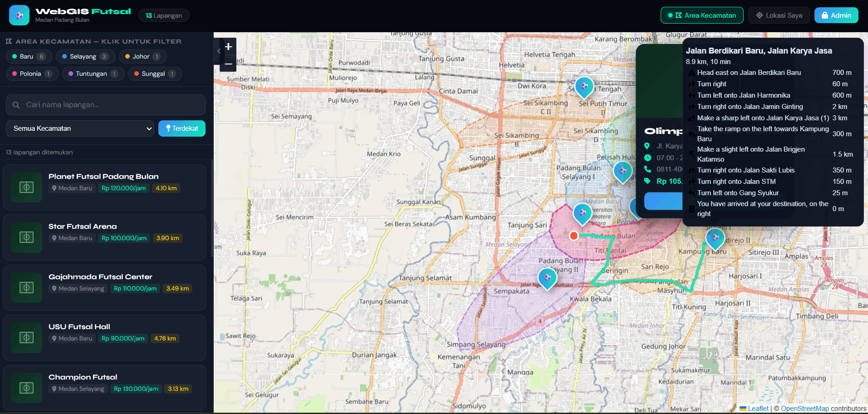
Task: Click the 'Turn left onto Gang Syukur' step
Action: point(770,193)
